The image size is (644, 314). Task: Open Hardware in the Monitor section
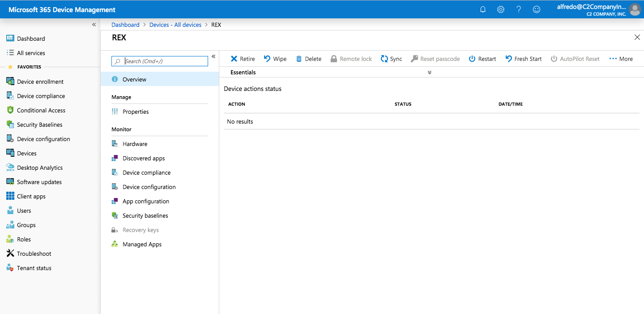(135, 144)
